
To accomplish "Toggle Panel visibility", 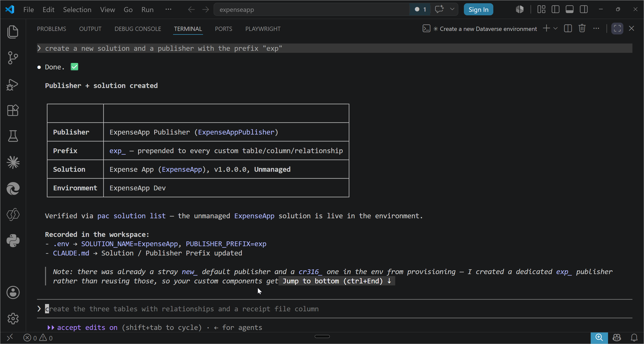I will pos(570,9).
